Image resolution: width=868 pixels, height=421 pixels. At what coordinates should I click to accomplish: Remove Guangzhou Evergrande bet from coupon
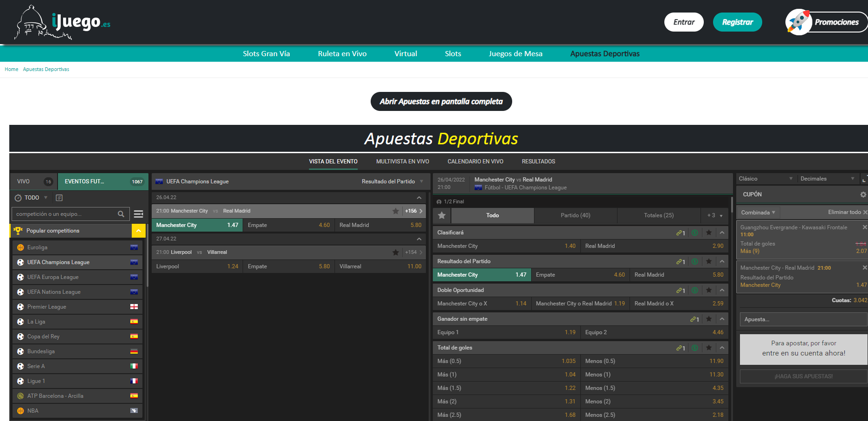(864, 227)
